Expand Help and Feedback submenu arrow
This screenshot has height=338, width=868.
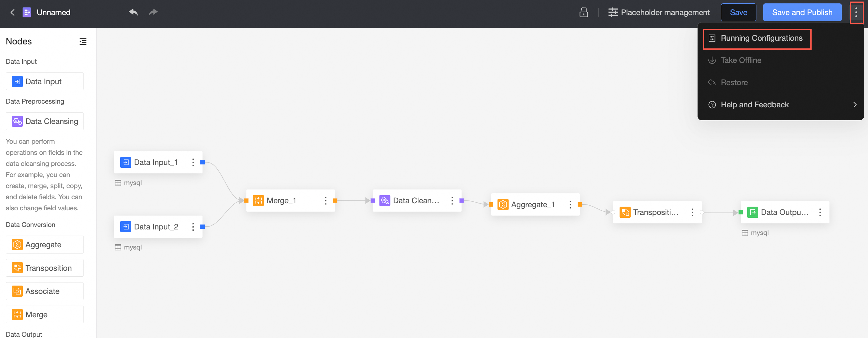(x=854, y=105)
